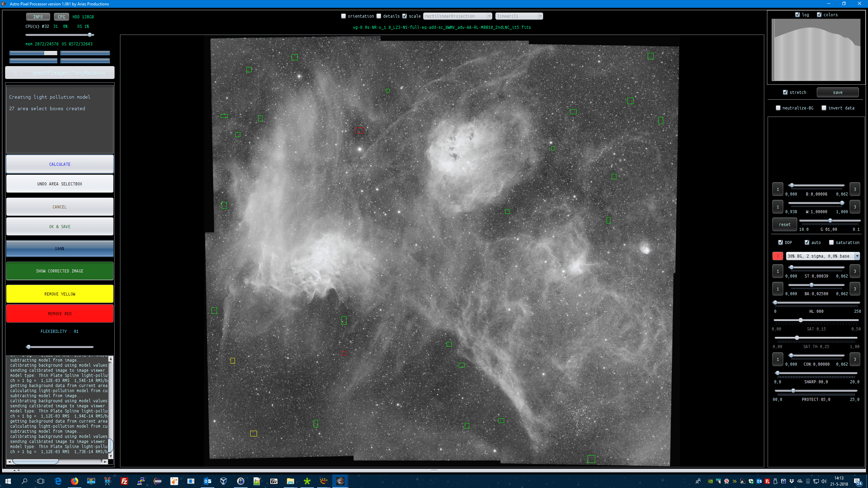Open the INFO tab button

click(38, 17)
